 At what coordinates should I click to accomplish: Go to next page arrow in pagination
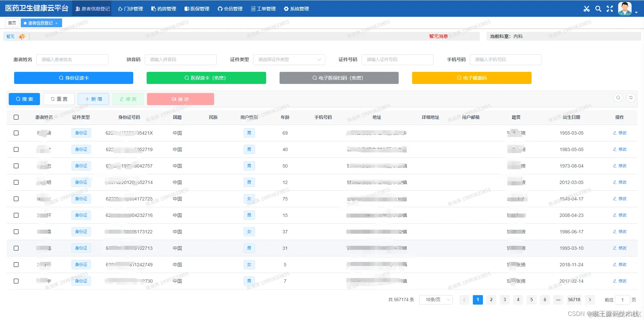pyautogui.click(x=590, y=300)
